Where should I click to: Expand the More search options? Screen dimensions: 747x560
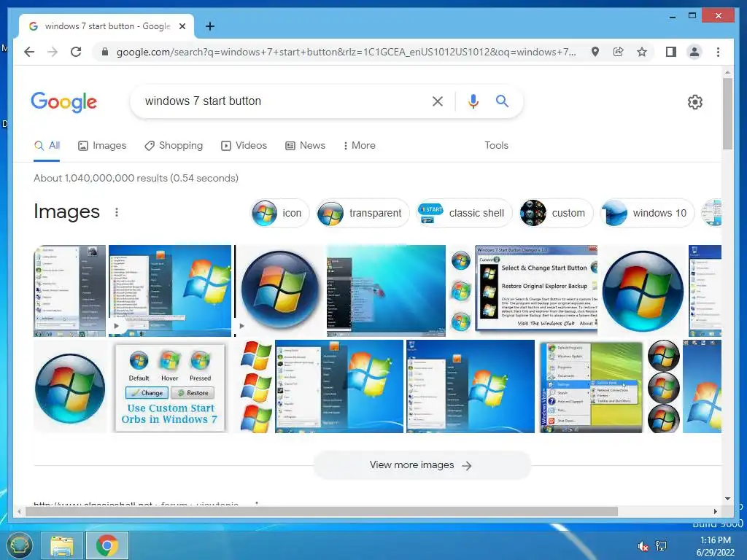point(359,145)
